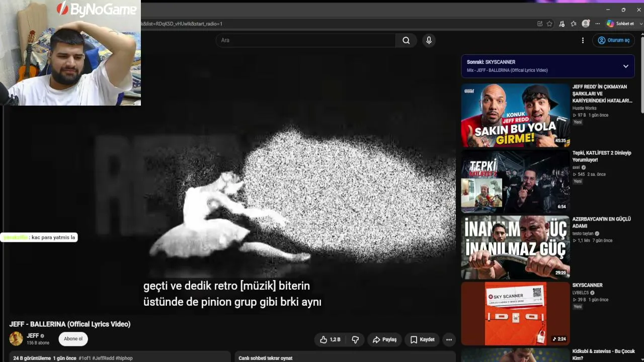Viewport: 644px width, 362px height.
Task: Visit the Hustle Works channel
Action: click(x=584, y=108)
